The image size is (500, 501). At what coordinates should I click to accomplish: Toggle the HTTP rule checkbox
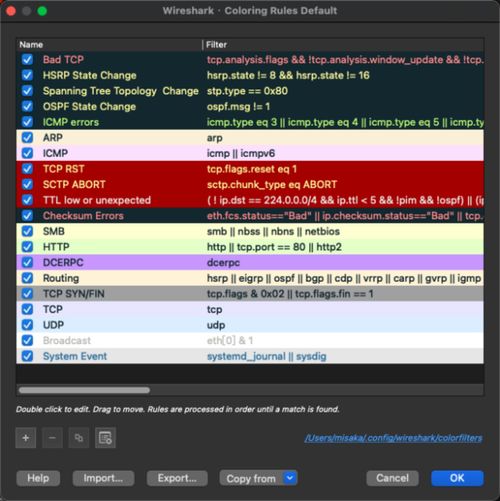[x=27, y=247]
